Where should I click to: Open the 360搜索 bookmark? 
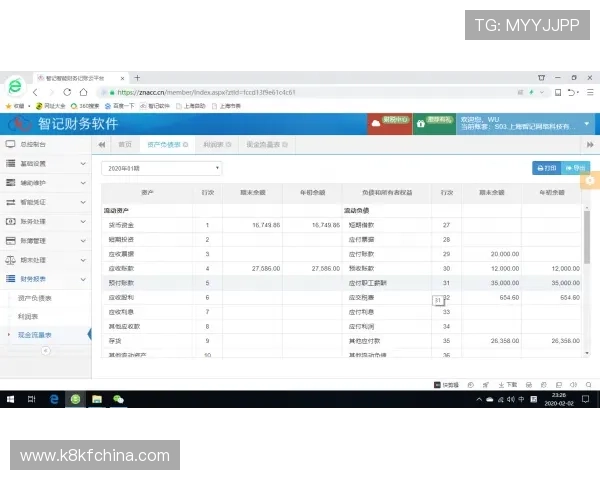coord(85,106)
